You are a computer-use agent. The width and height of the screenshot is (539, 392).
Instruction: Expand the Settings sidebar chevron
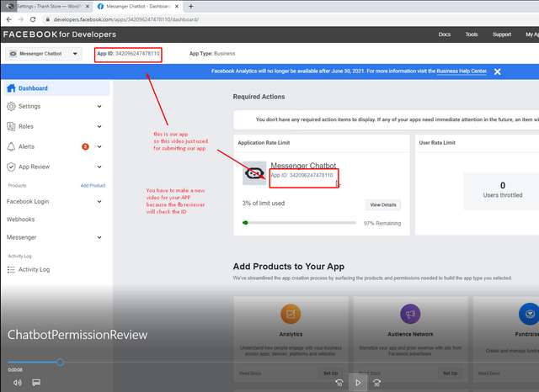[x=99, y=106]
